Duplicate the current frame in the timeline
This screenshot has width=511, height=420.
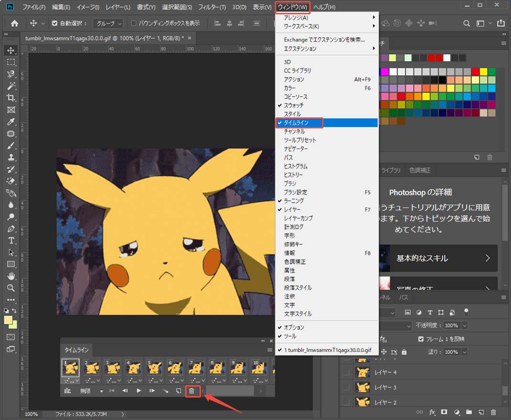[x=178, y=390]
